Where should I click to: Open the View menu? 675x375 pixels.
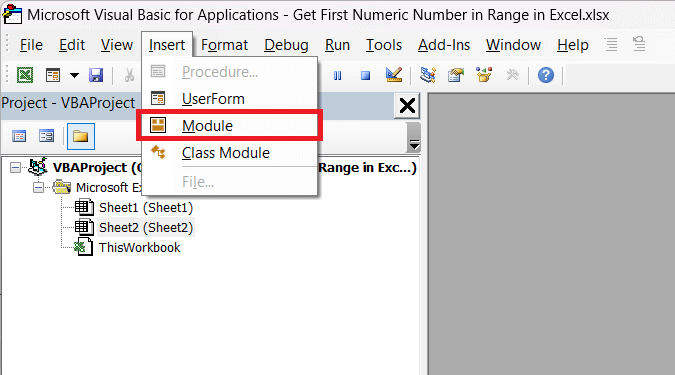[117, 45]
